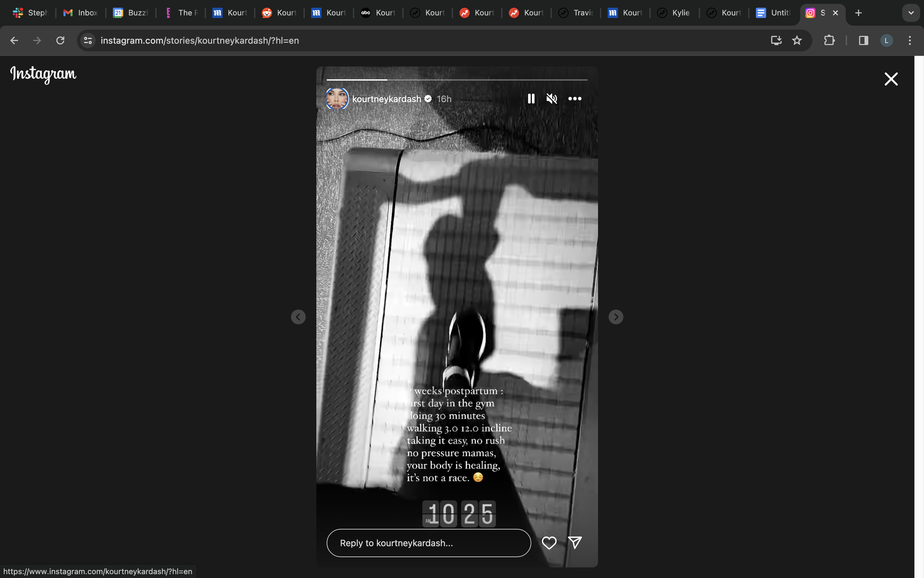Open a new tab with plus
Image resolution: width=924 pixels, height=578 pixels.
858,13
